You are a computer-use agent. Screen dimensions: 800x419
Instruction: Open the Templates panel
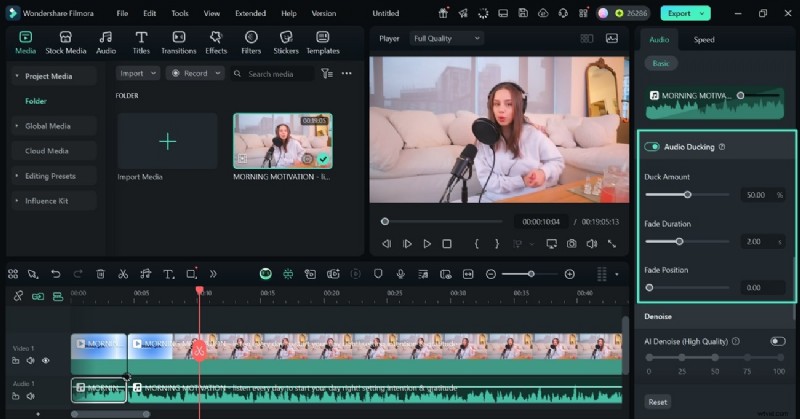click(322, 42)
